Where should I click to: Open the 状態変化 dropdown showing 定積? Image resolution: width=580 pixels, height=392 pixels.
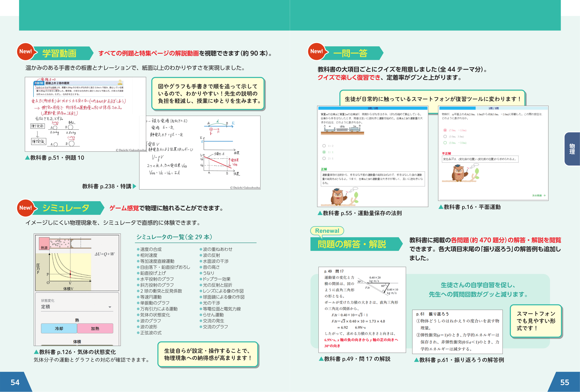77,307
